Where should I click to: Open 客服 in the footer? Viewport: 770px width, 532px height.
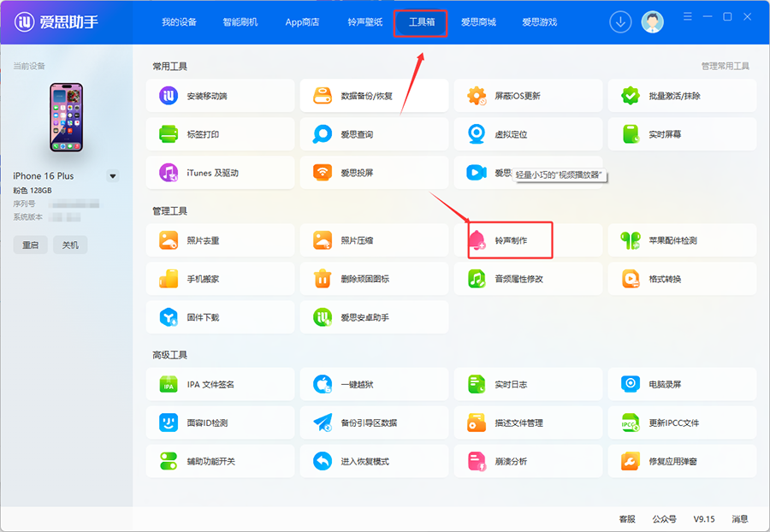627,519
